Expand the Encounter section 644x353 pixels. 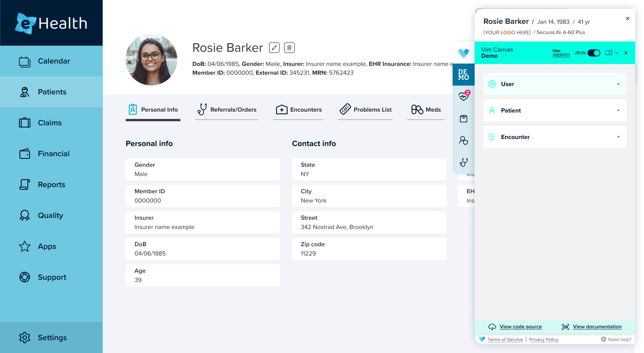click(x=555, y=137)
